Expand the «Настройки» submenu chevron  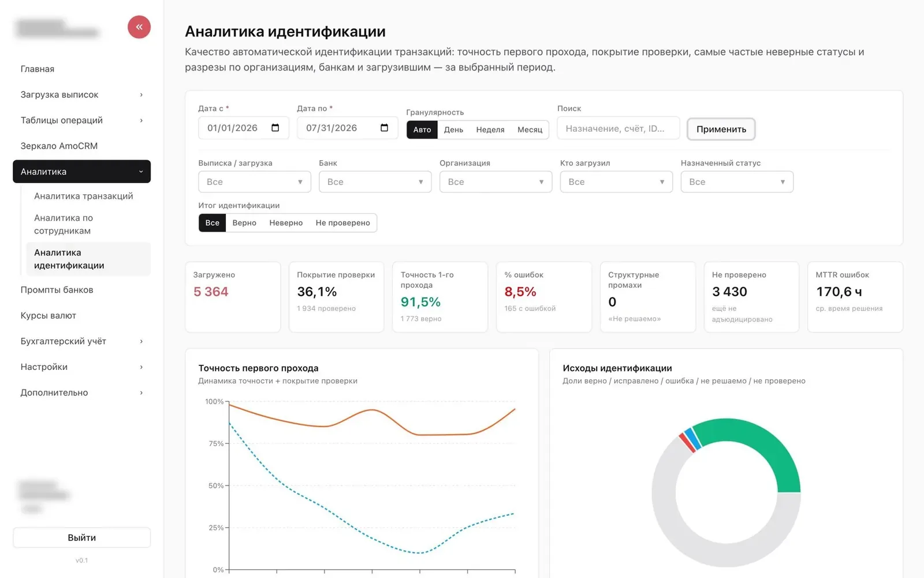141,367
